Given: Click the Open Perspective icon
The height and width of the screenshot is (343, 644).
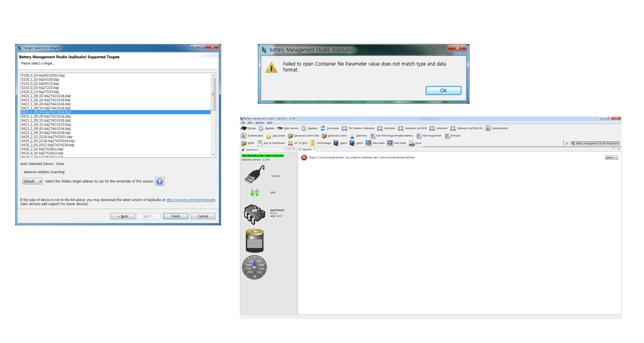Looking at the screenshot, I should click(x=567, y=143).
